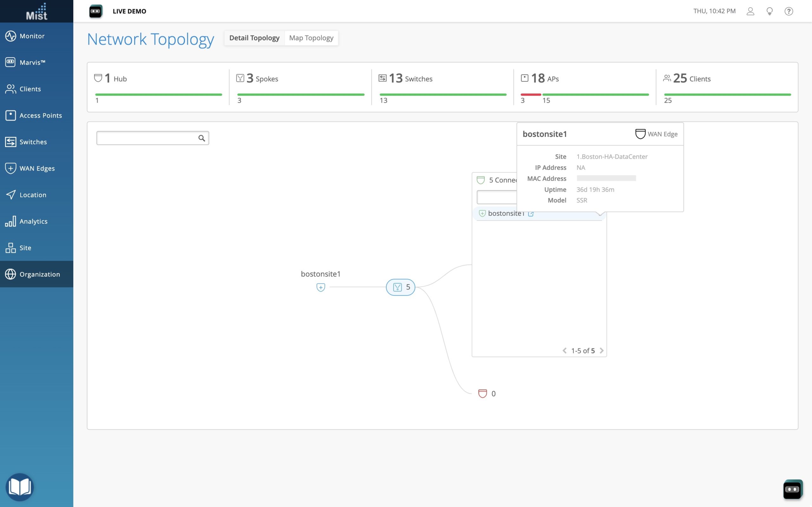Viewport: 812px width, 507px height.
Task: Open the Monitor section in sidebar
Action: coord(32,36)
